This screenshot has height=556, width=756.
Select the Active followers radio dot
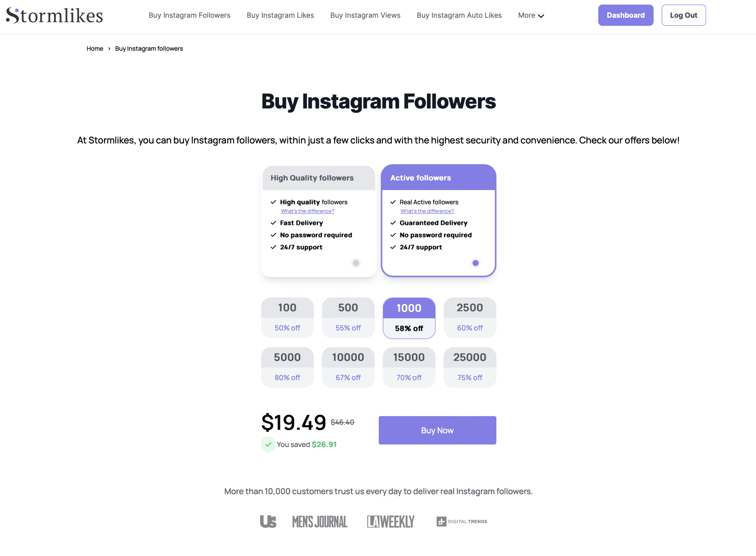coord(475,263)
